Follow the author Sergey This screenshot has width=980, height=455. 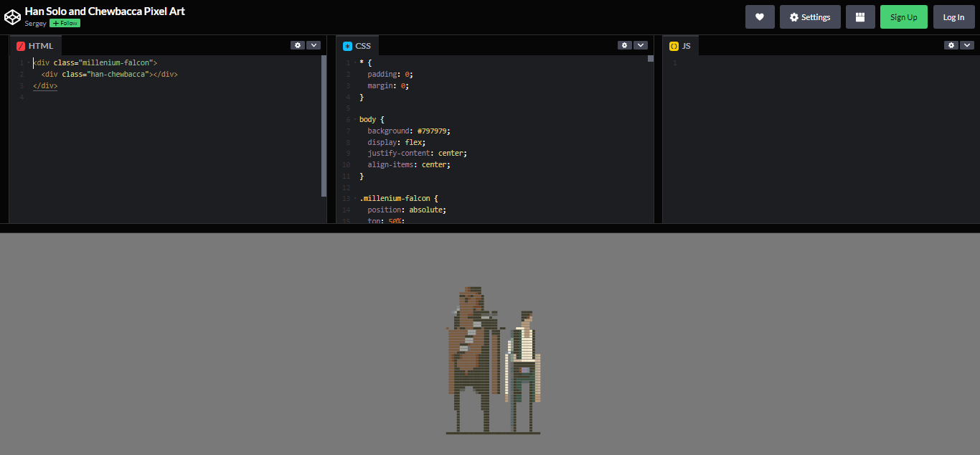coord(65,22)
